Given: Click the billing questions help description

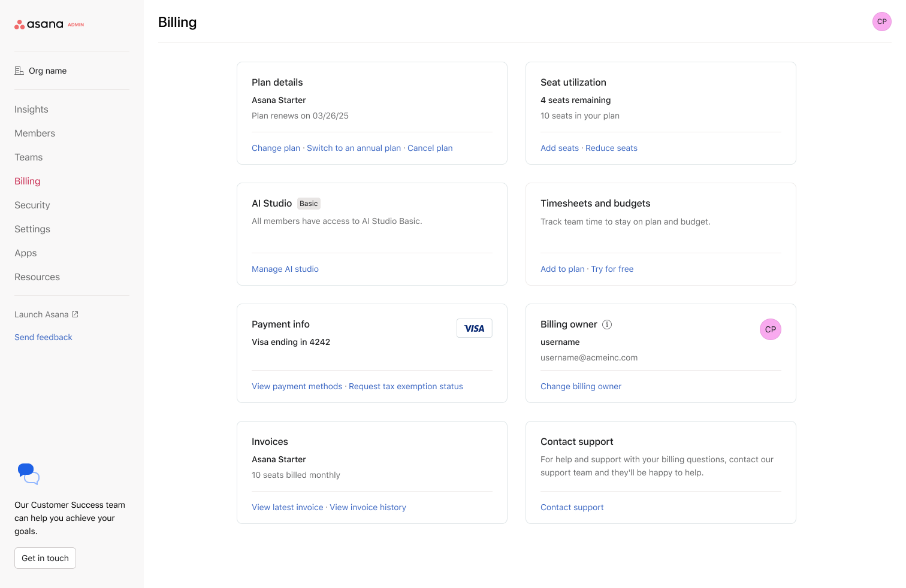Looking at the screenshot, I should pos(657,466).
